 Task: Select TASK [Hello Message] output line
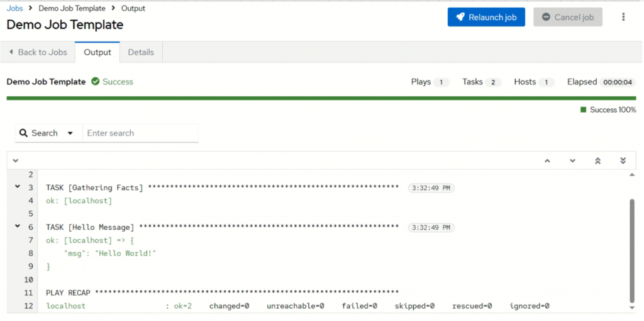[222, 227]
